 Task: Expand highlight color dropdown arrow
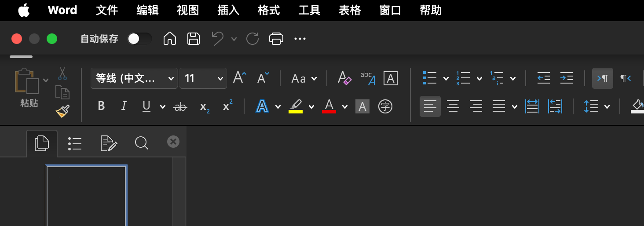311,107
